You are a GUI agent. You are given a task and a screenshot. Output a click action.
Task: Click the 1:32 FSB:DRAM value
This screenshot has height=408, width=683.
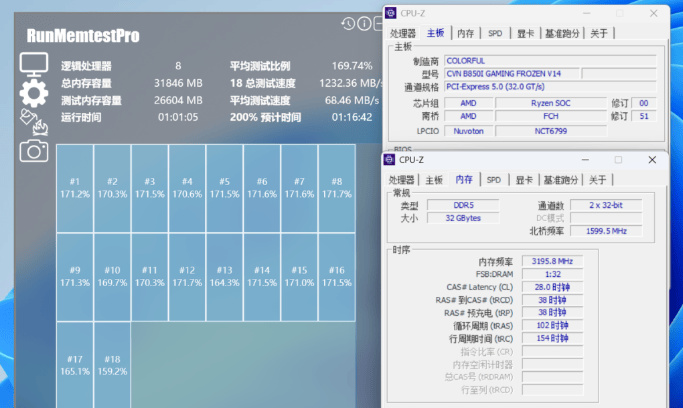[x=552, y=274]
